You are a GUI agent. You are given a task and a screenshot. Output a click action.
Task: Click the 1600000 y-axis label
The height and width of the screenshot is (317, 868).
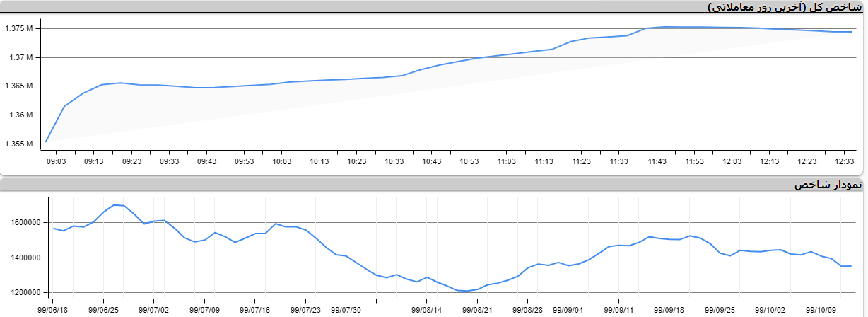[23, 223]
